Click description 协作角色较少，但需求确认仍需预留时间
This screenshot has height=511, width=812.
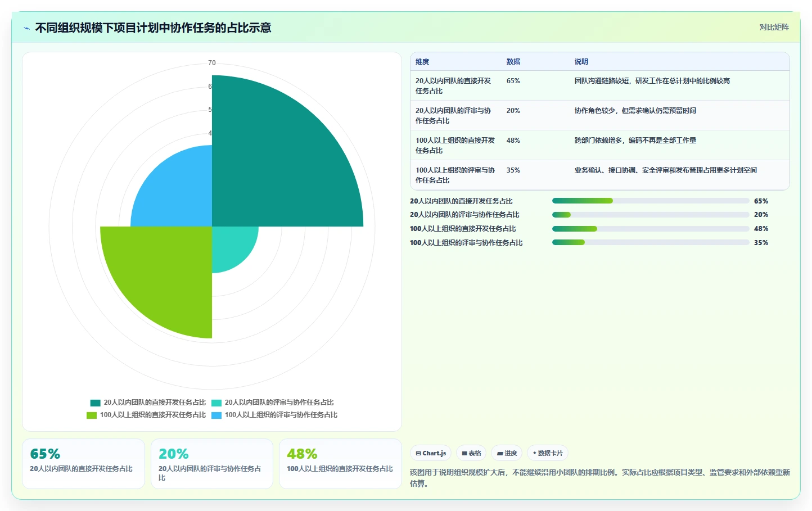635,111
